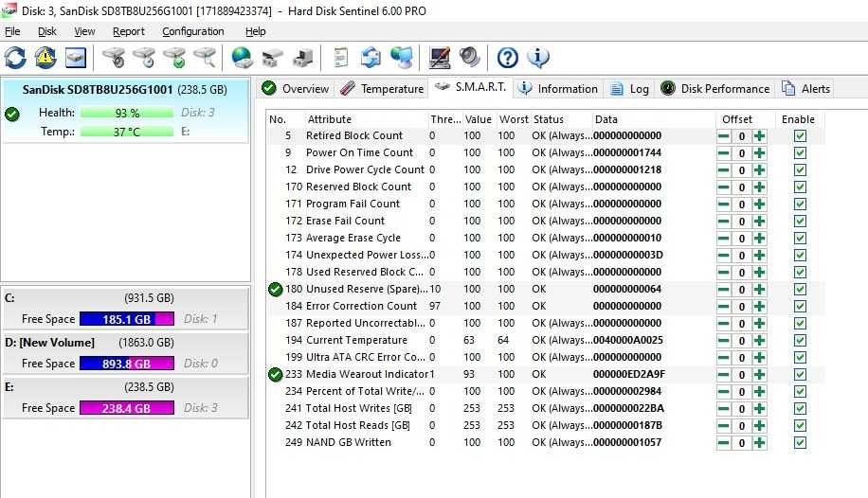868x498 pixels.
Task: Uncheck Enable for Retired Block Count
Action: [800, 136]
